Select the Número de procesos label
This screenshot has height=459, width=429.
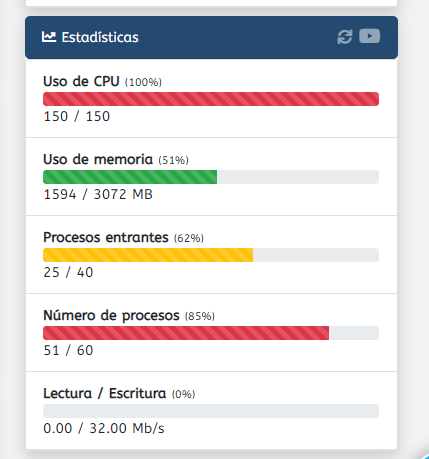(111, 316)
